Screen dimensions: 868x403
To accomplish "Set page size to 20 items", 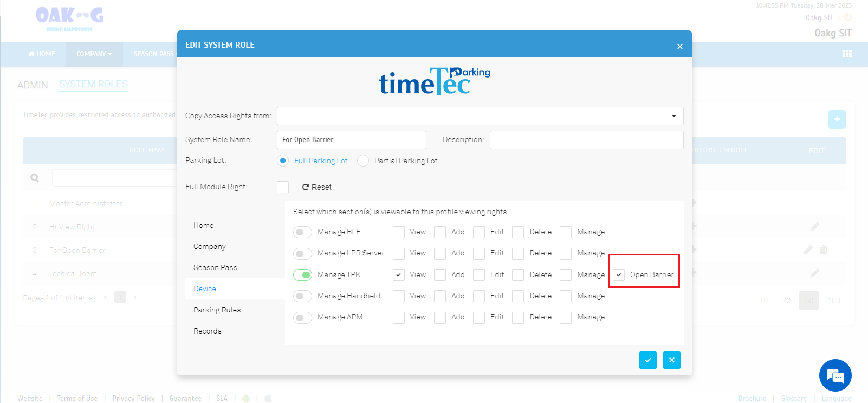I will tap(786, 300).
